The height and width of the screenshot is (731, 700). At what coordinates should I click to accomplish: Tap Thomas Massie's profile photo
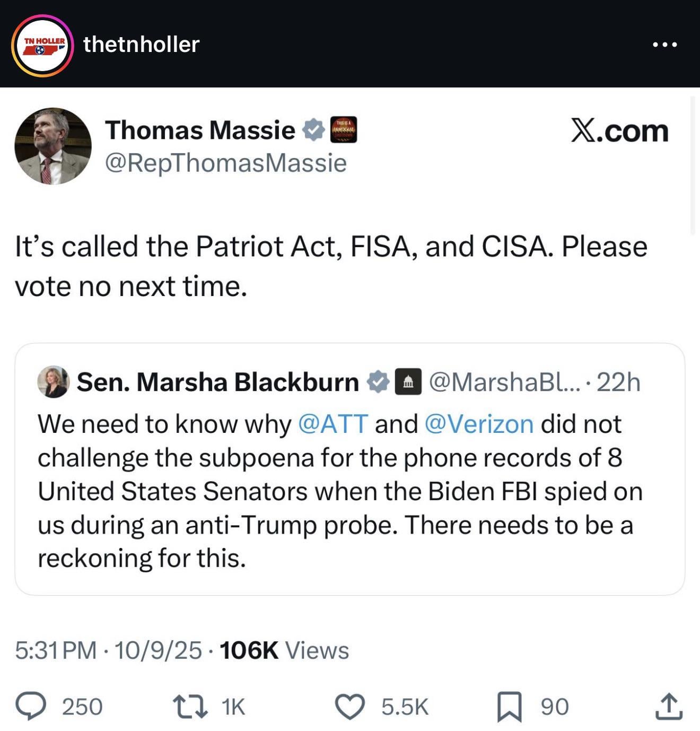click(x=52, y=146)
